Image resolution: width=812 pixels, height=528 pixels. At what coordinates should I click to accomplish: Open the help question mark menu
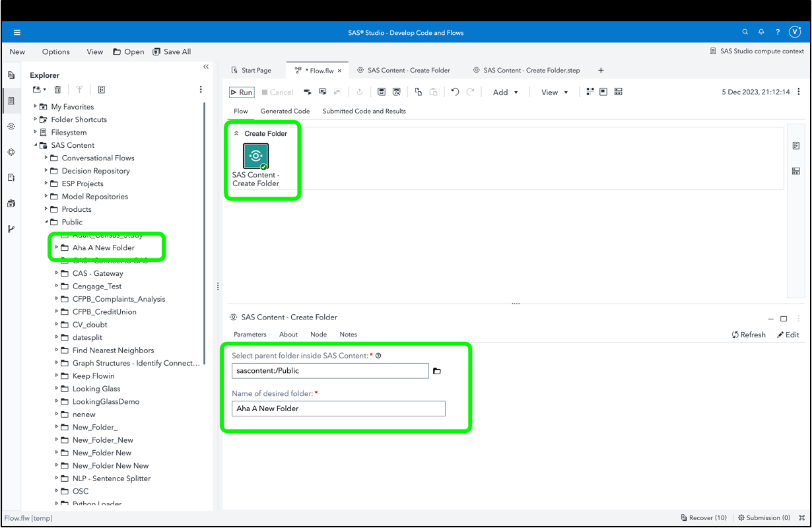click(778, 32)
